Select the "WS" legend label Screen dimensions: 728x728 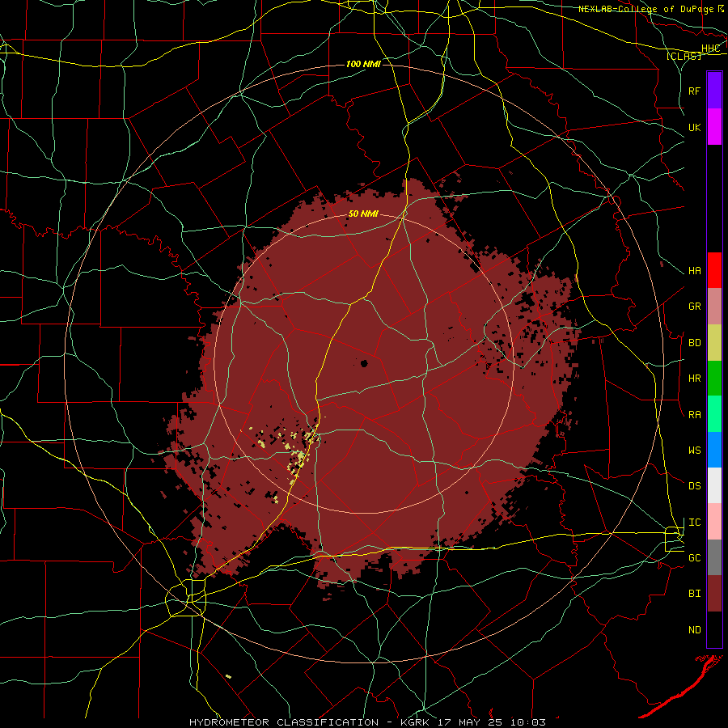pyautogui.click(x=694, y=450)
